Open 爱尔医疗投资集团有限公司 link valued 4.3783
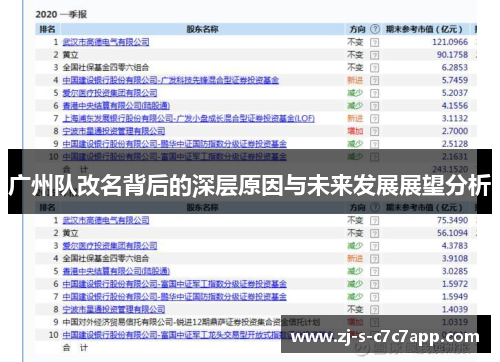Image resolution: width=500 pixels, height=362 pixels. tap(110, 246)
